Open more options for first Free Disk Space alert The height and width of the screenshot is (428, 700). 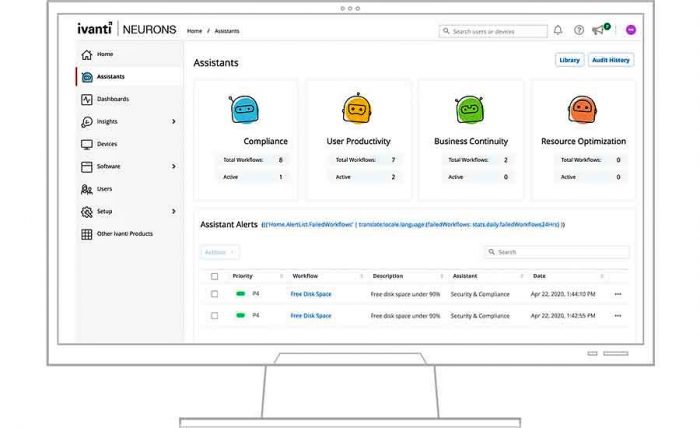click(x=618, y=294)
